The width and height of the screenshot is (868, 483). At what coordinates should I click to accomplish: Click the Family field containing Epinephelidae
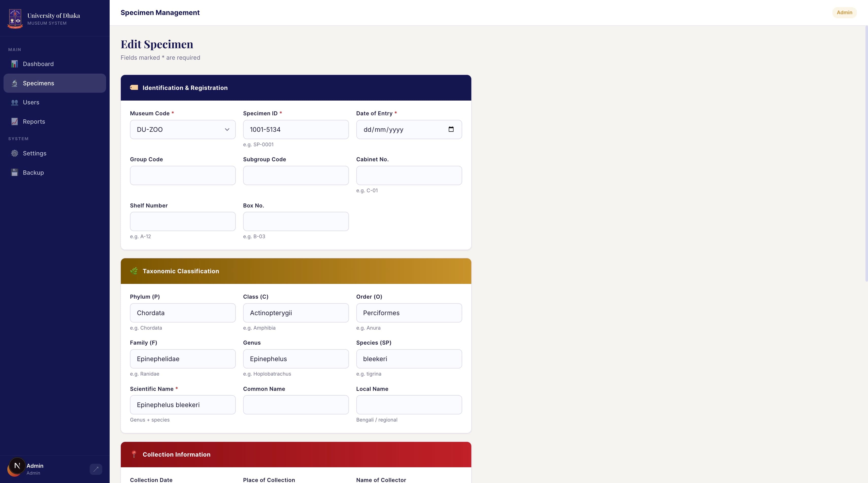[183, 359]
